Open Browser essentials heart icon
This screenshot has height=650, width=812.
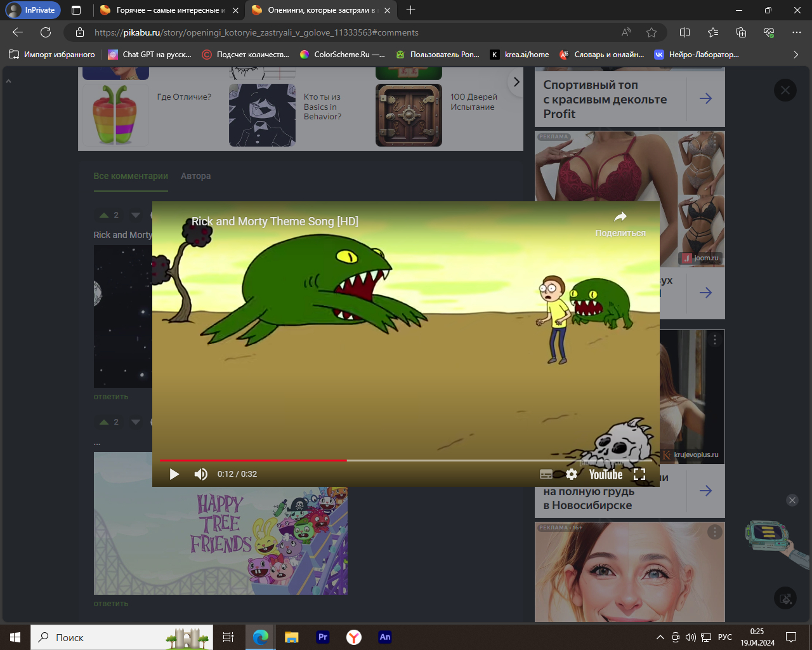coord(769,32)
